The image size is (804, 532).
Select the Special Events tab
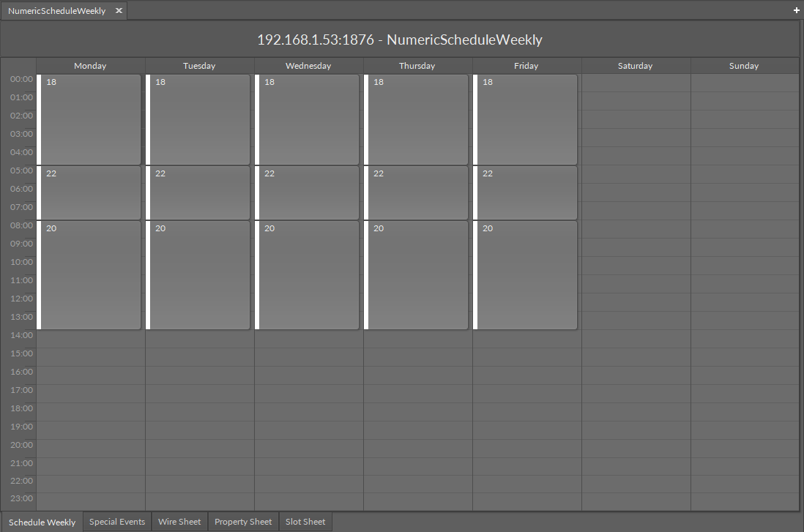(116, 521)
